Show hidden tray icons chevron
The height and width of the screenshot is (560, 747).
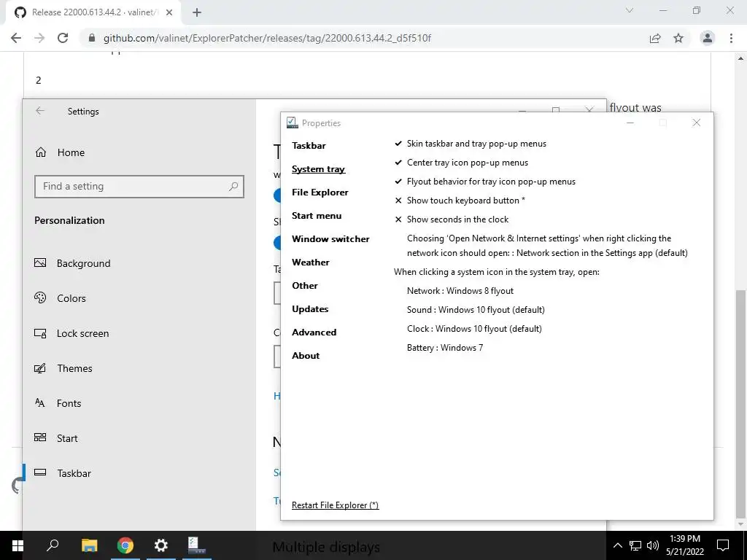click(x=617, y=545)
